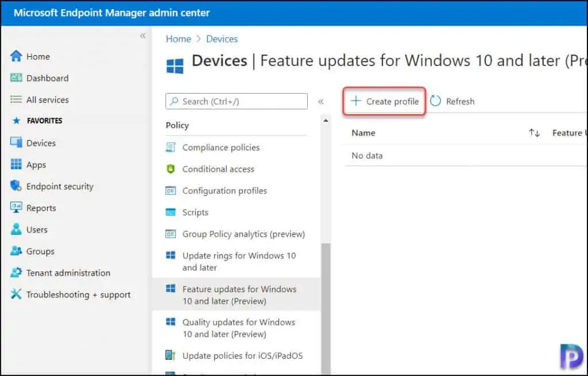Click the Create profile button

(384, 101)
